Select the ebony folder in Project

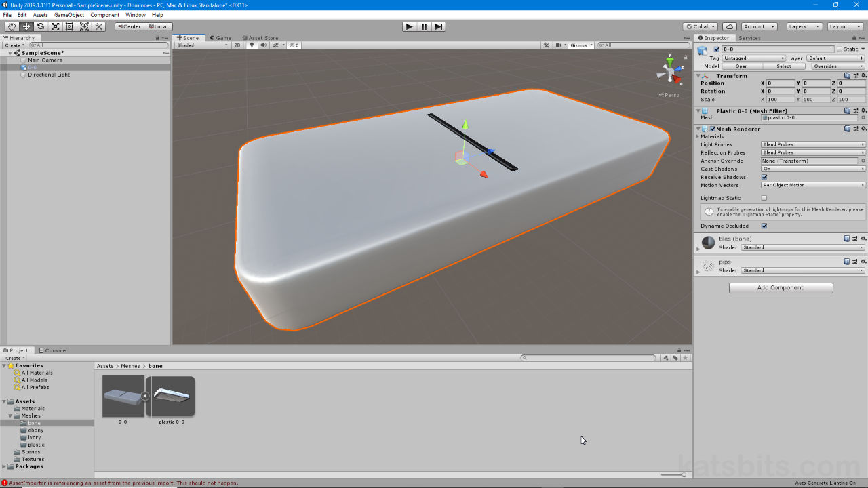tap(36, 430)
